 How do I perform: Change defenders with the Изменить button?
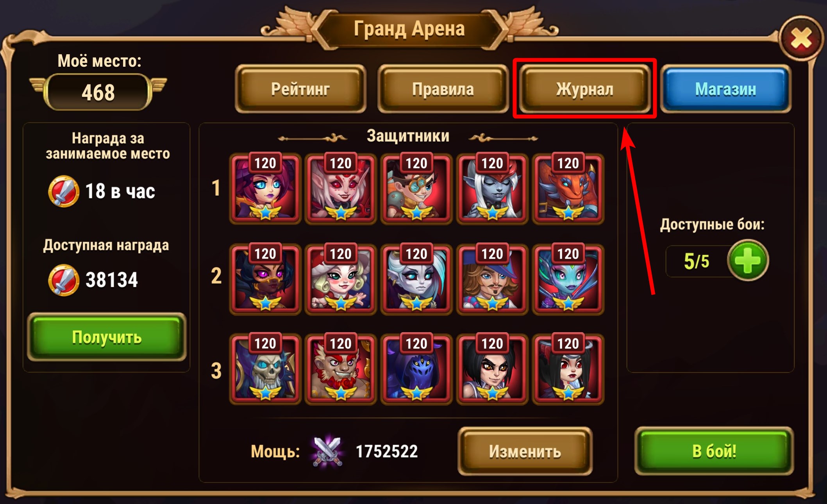pyautogui.click(x=525, y=451)
